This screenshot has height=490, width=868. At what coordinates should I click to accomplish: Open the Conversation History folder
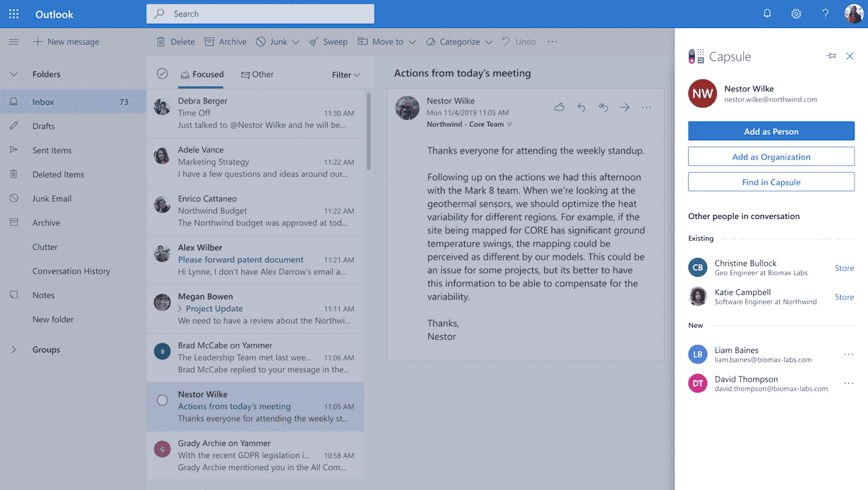click(x=73, y=271)
